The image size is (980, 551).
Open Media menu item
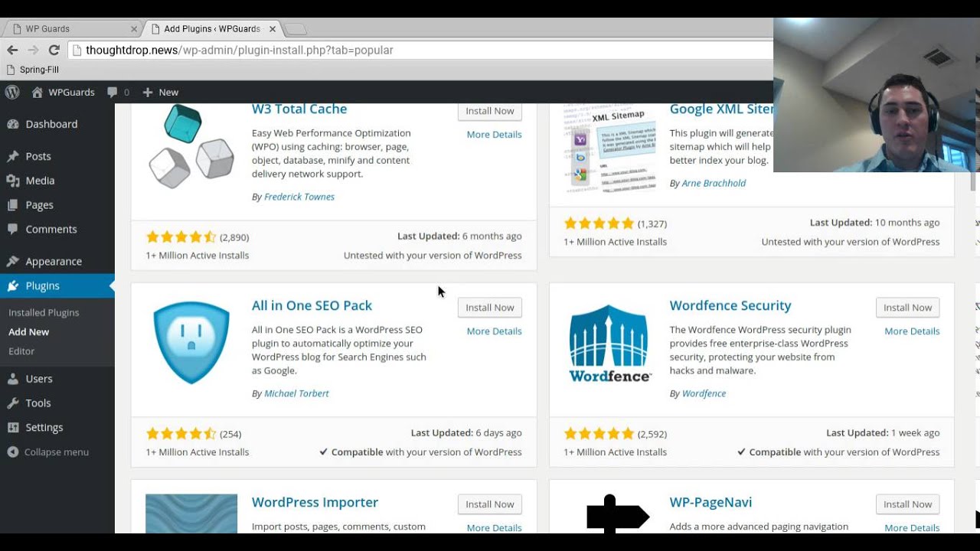(x=57, y=181)
